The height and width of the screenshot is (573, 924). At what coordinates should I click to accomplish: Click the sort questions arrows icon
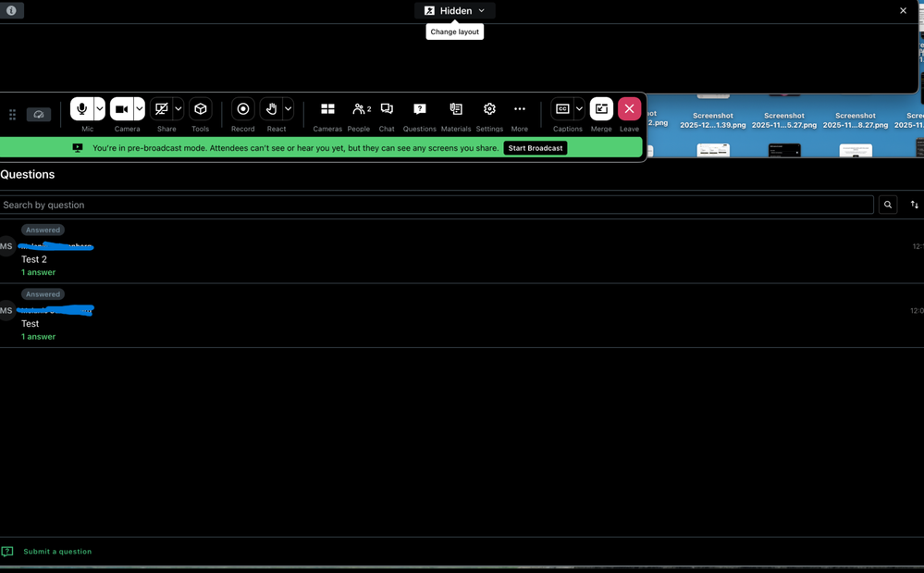point(914,205)
